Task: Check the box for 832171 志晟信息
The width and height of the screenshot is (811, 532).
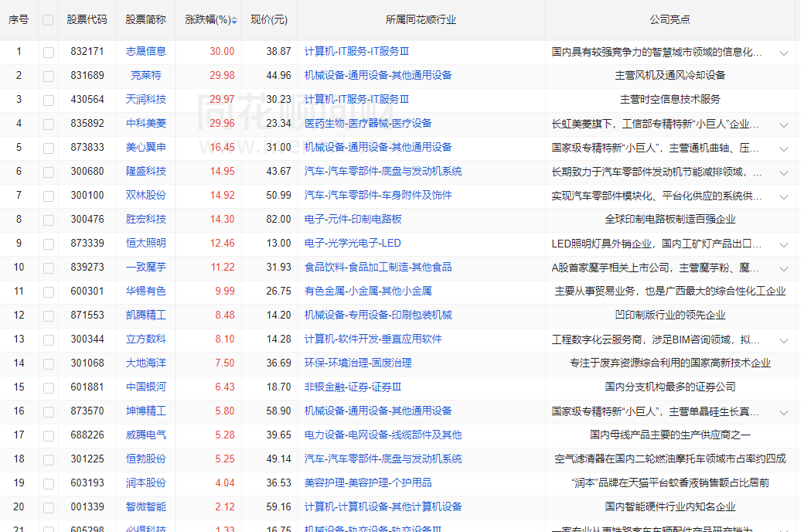Action: 49,53
